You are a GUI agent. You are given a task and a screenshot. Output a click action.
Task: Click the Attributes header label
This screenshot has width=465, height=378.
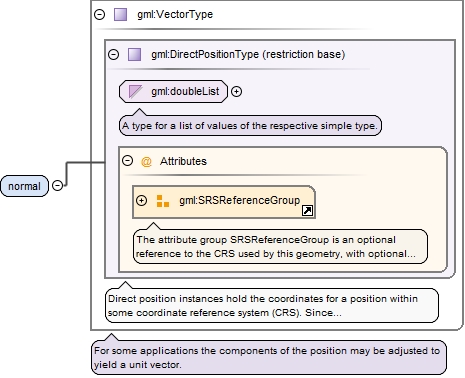click(x=183, y=161)
